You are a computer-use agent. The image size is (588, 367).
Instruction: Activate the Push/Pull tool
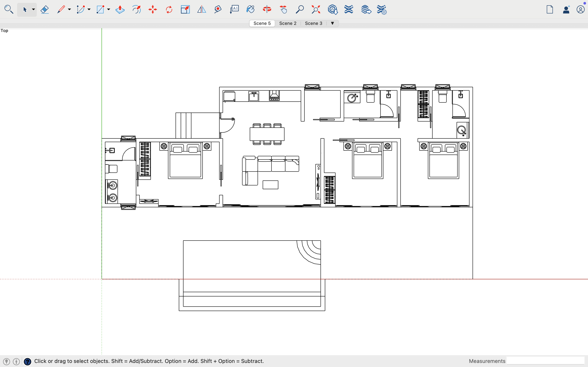pos(120,9)
